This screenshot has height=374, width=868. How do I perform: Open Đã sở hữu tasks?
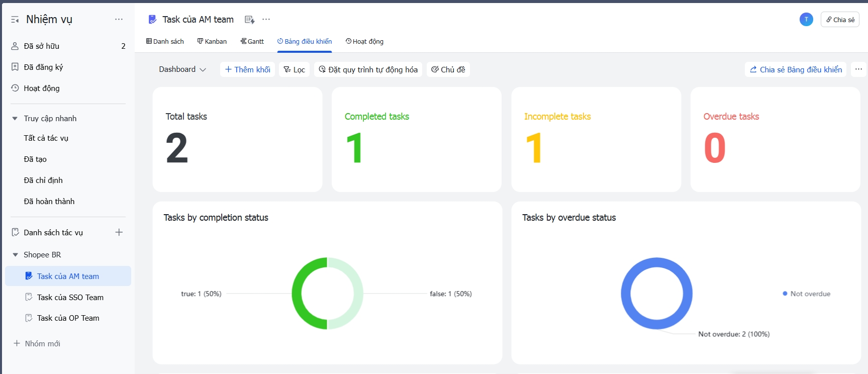(x=68, y=46)
